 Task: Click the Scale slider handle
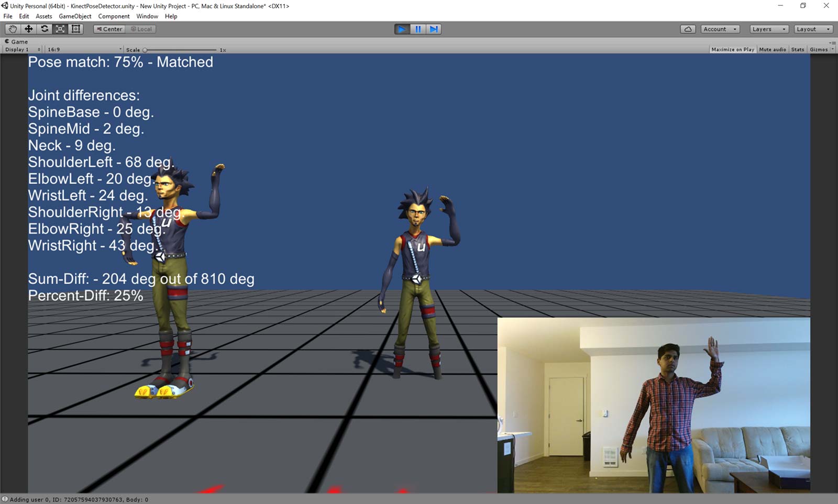pyautogui.click(x=145, y=50)
